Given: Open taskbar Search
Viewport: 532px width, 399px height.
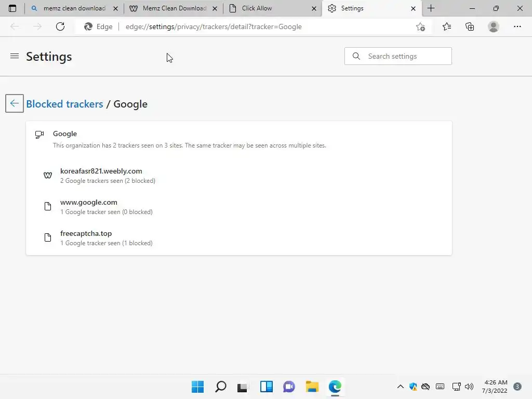Looking at the screenshot, I should 220,387.
